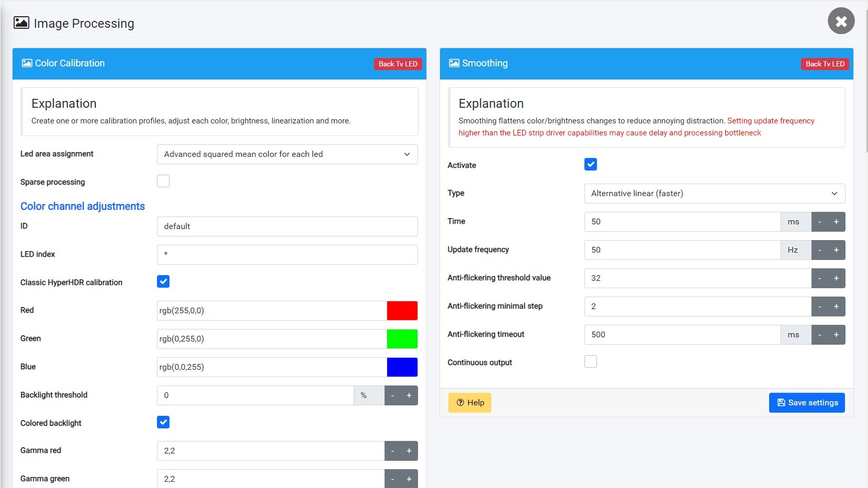Viewport: 868px width, 488px height.
Task: Enable Continuous output checkbox
Action: coord(590,362)
